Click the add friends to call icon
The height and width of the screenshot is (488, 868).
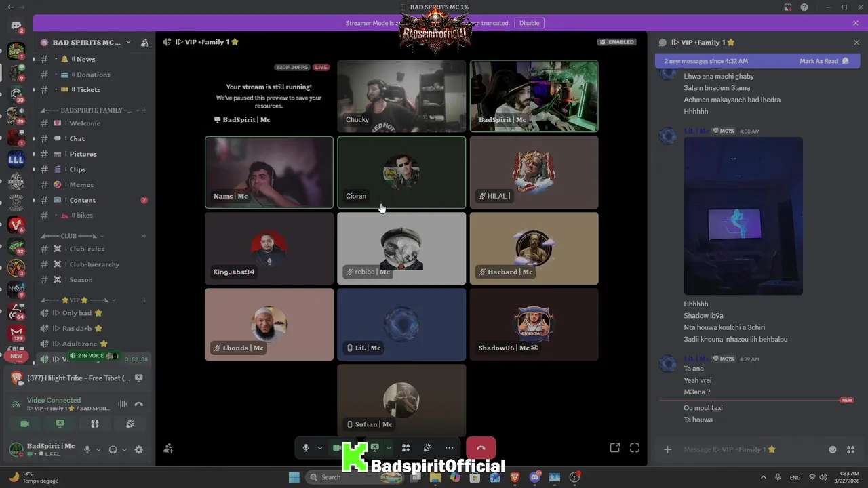[x=168, y=448]
